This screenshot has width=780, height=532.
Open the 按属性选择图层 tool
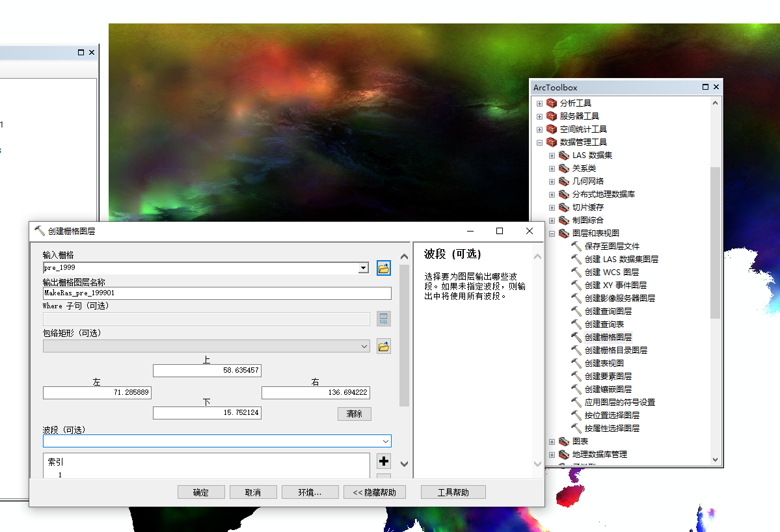(x=612, y=428)
